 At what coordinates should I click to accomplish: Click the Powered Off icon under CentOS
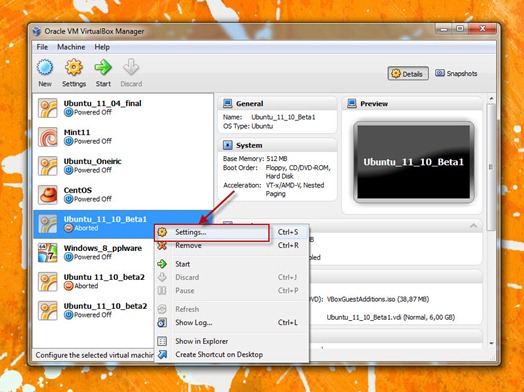[69, 199]
